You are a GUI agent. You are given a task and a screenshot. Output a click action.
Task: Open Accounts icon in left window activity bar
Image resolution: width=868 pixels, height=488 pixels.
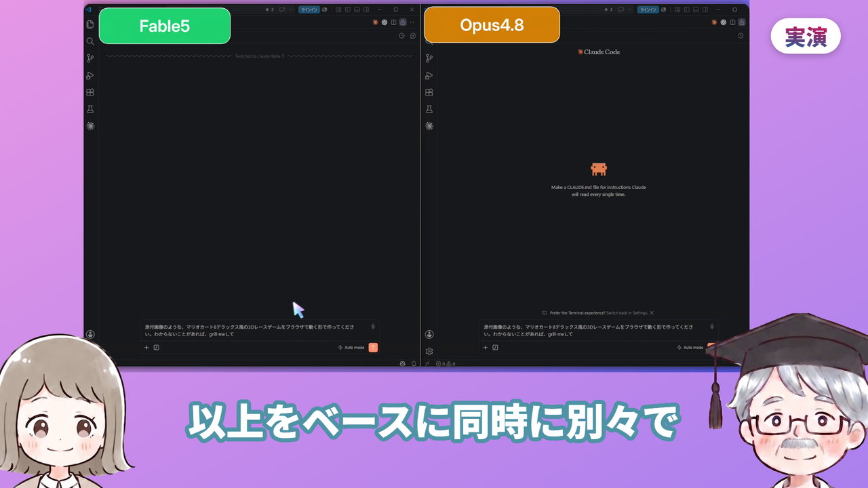tap(90, 334)
